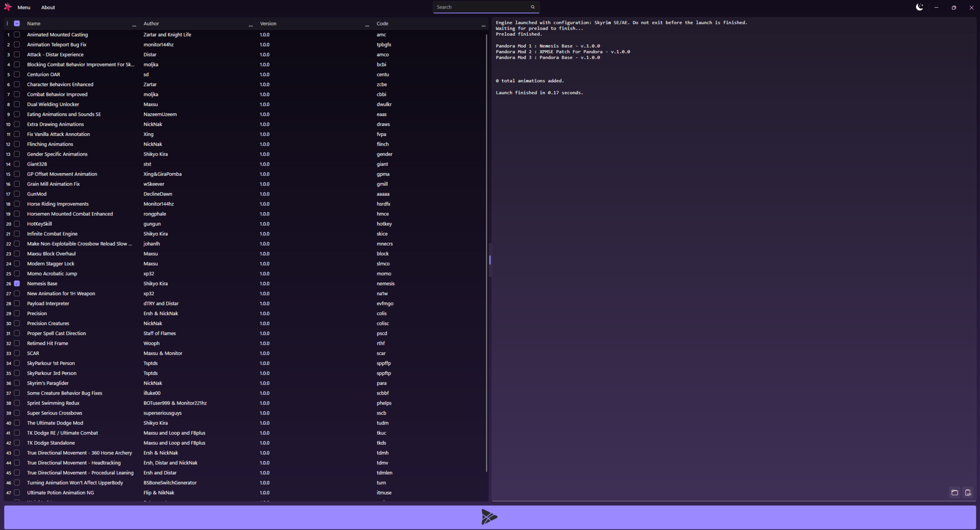Launch Pandora engine with the bottom play icon
This screenshot has width=980, height=530.
[x=489, y=517]
